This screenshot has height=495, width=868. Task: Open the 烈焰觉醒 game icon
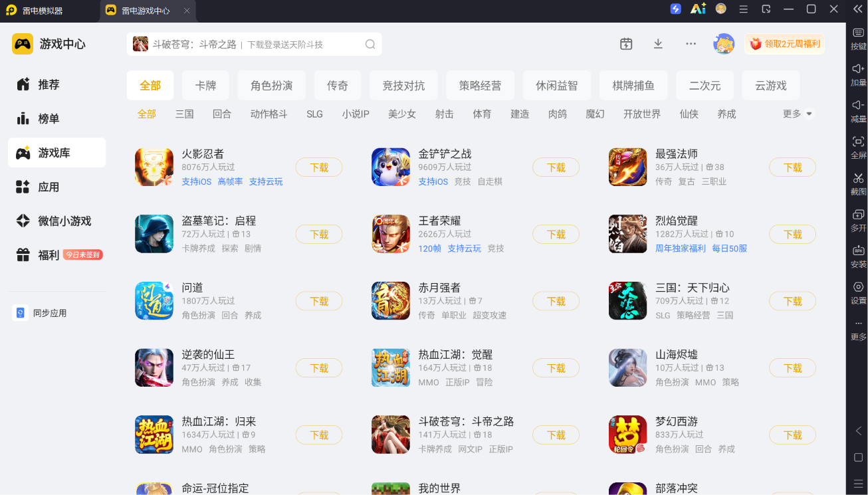coord(628,234)
